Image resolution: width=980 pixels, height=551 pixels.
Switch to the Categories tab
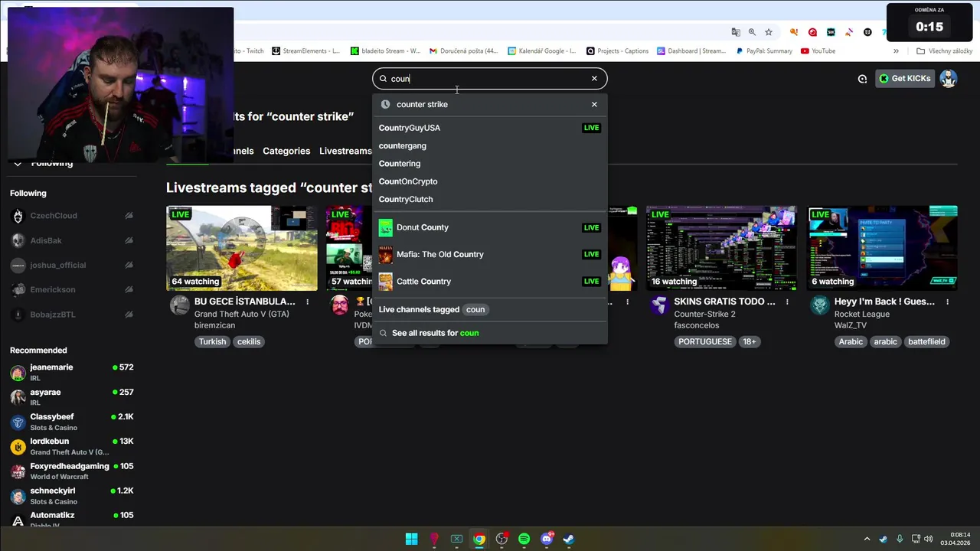tap(286, 151)
